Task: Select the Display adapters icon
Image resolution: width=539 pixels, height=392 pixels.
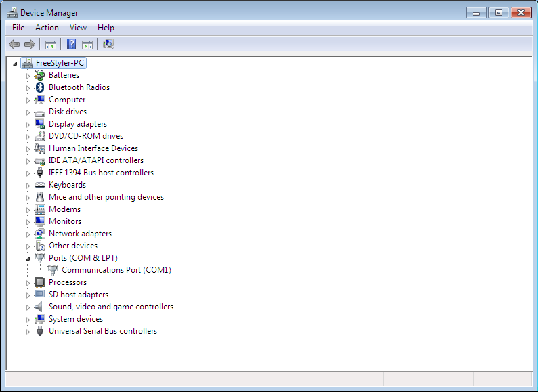Action: click(x=40, y=124)
